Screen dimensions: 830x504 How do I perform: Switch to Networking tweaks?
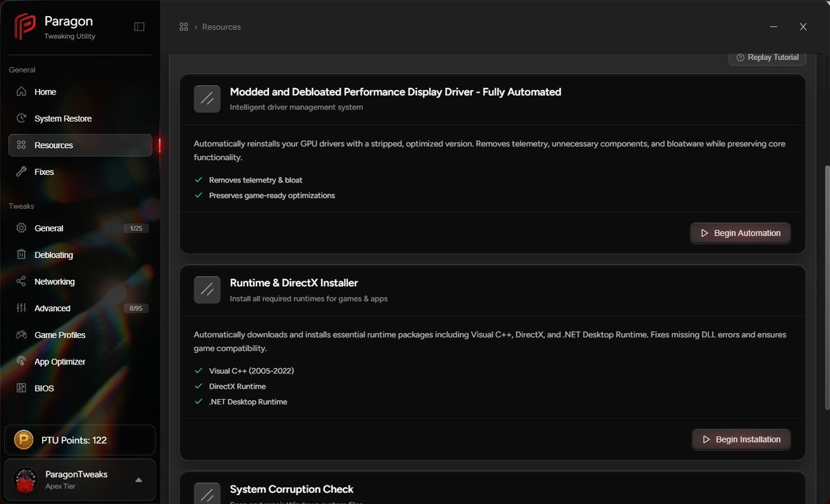tap(80, 281)
